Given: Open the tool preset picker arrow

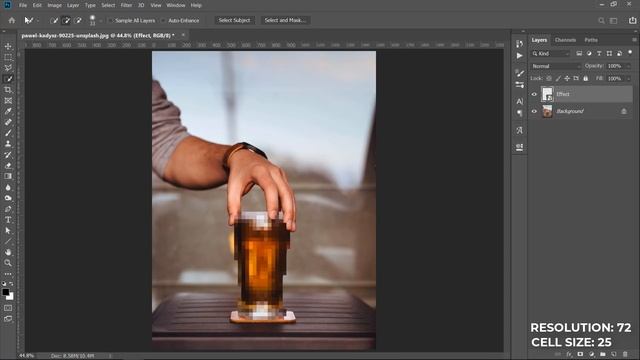Looking at the screenshot, I should click(38, 20).
